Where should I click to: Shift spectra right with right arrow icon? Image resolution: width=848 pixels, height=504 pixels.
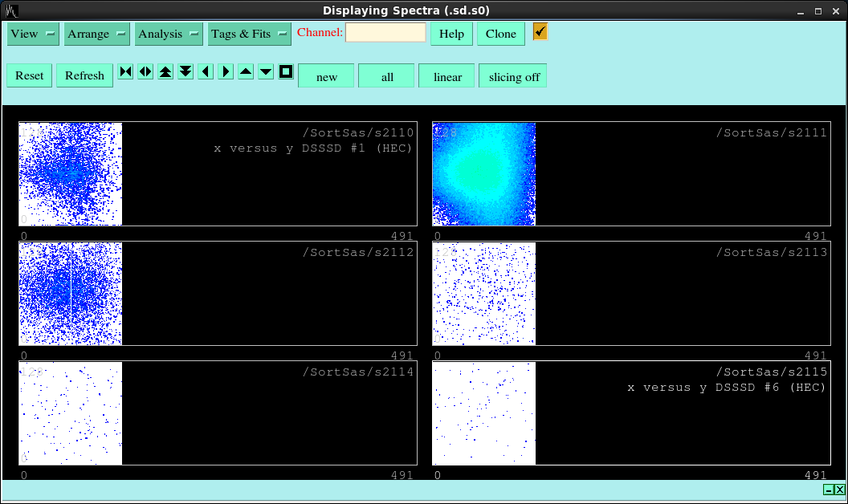pyautogui.click(x=226, y=72)
